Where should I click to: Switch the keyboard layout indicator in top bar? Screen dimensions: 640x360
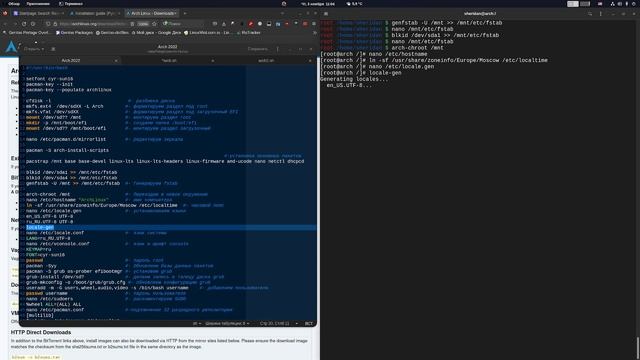point(600,4)
